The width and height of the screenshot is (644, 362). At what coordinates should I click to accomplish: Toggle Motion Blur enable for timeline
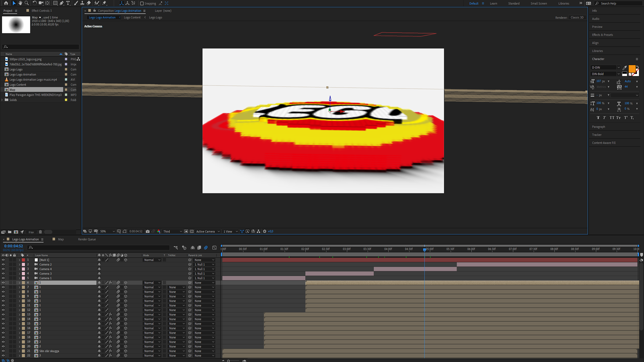tap(206, 248)
